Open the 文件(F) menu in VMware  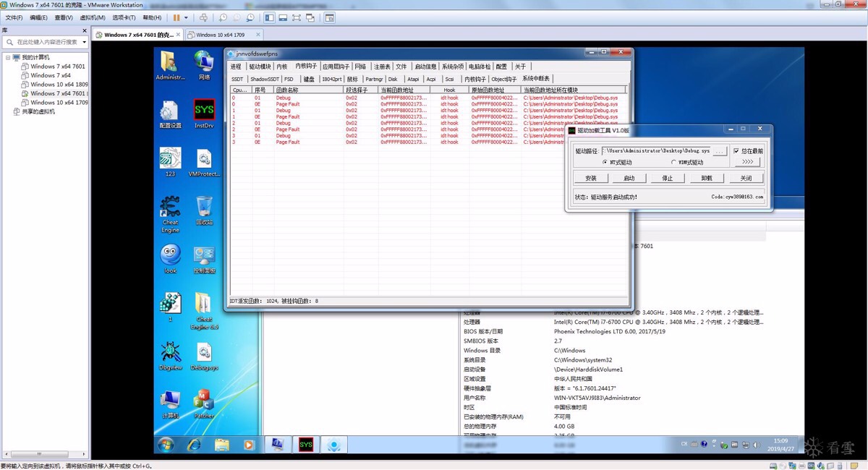coord(14,17)
